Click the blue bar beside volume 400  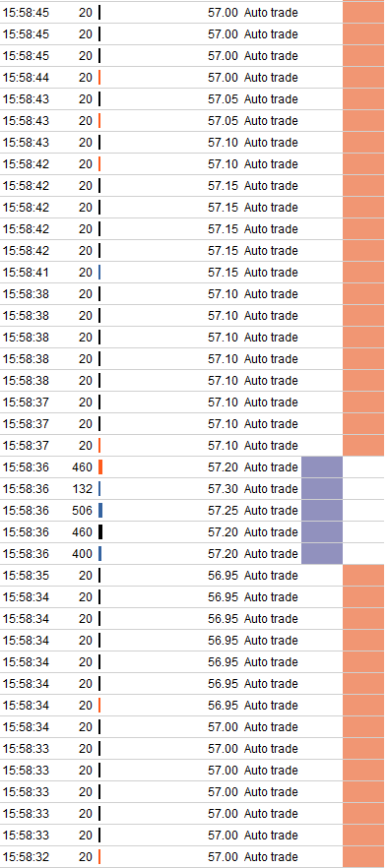[x=99, y=553]
